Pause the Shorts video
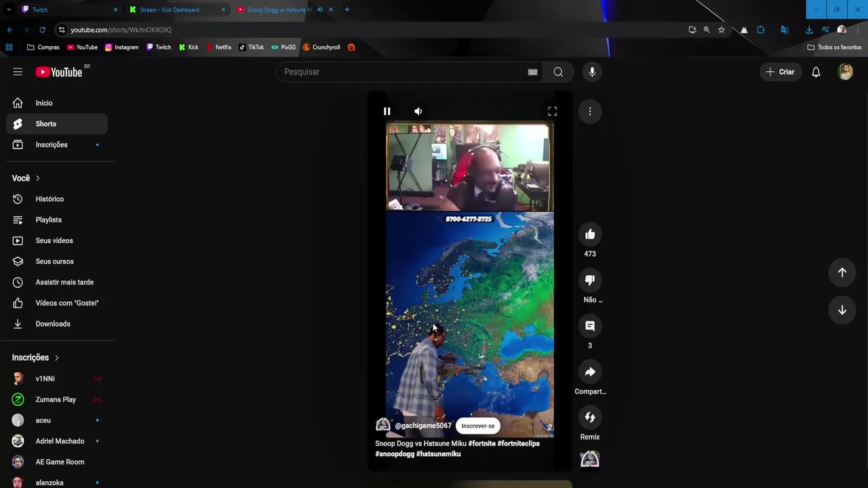This screenshot has width=868, height=488. point(387,111)
